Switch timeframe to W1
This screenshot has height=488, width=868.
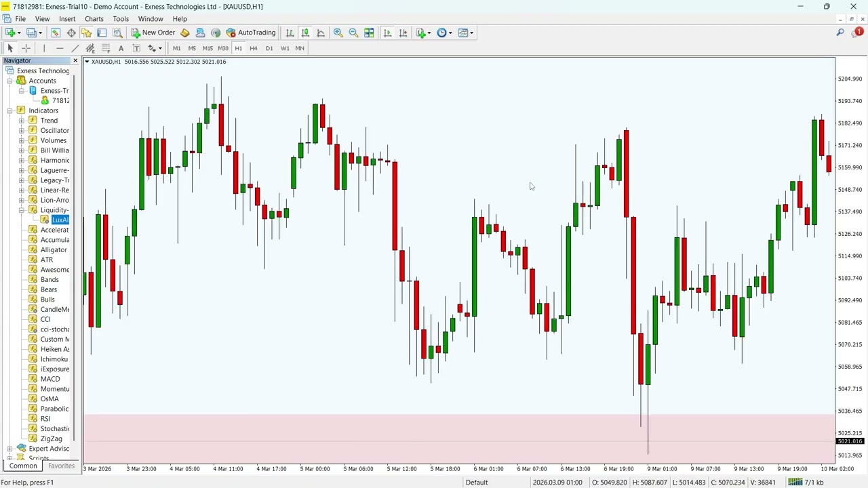click(x=285, y=48)
